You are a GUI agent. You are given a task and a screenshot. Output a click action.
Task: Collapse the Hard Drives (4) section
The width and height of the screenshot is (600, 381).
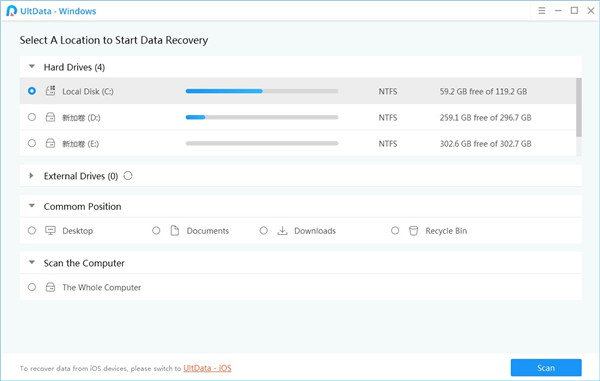32,67
